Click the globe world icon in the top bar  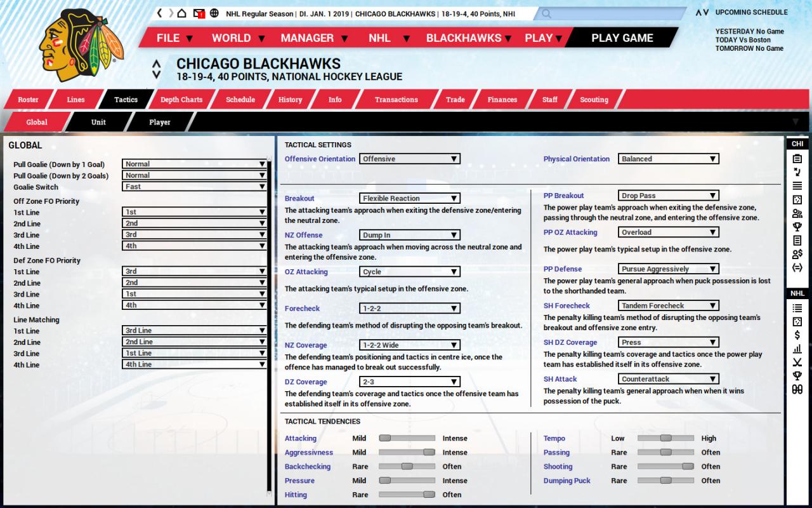(x=213, y=12)
